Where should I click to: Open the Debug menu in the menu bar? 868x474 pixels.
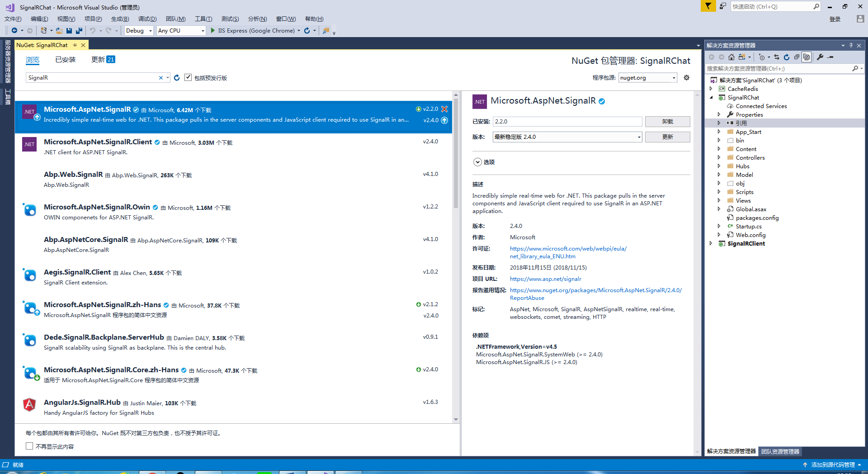147,19
